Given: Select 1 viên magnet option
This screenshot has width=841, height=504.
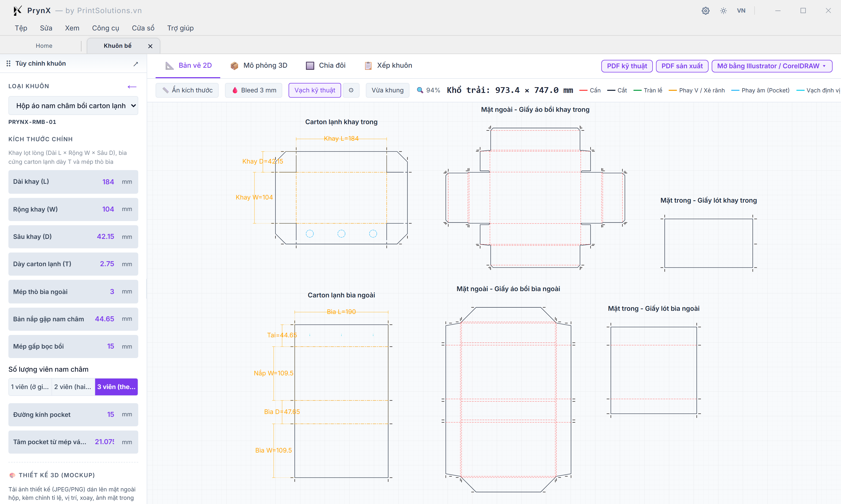Looking at the screenshot, I should (x=30, y=387).
